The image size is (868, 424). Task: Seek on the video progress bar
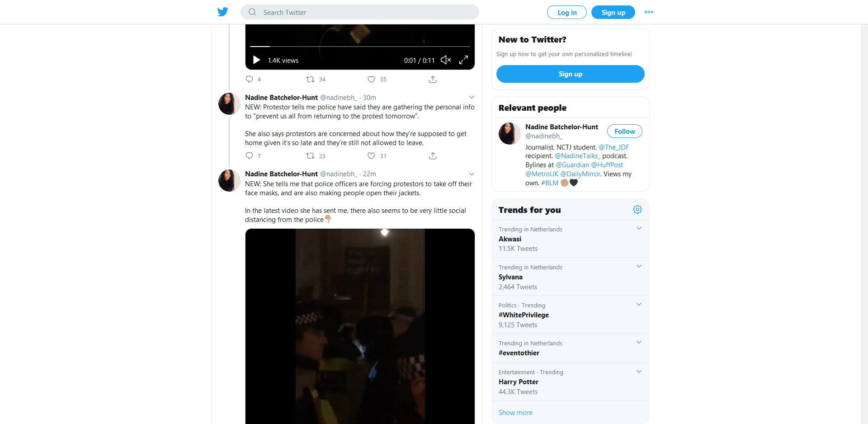[x=360, y=47]
